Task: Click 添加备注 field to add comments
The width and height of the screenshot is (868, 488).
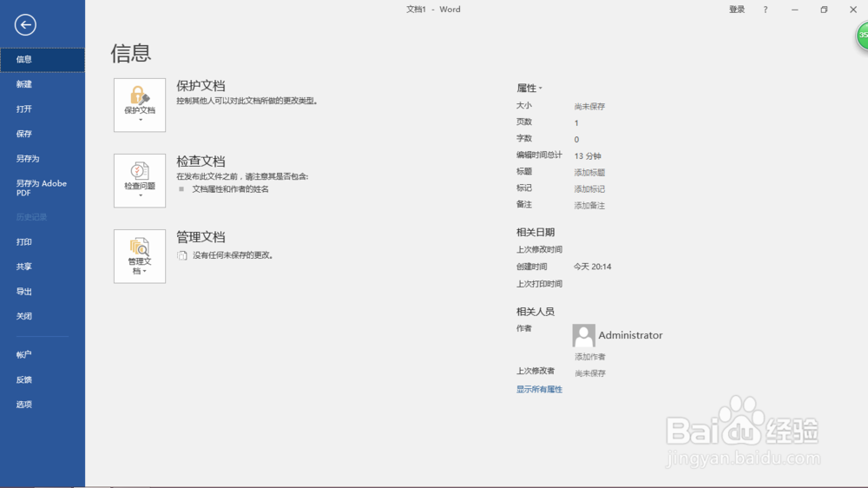Action: 589,206
